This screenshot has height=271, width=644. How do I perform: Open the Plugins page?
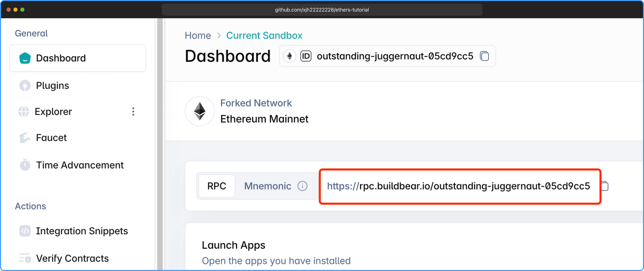click(52, 86)
